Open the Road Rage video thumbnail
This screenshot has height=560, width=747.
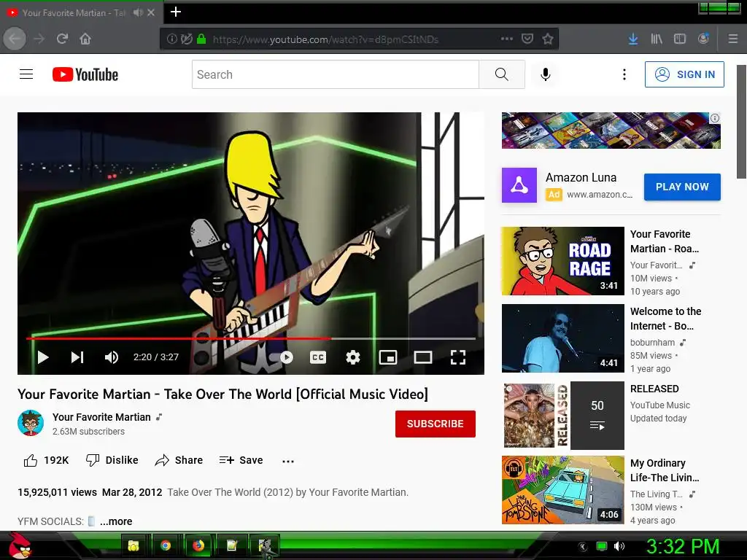[x=562, y=261]
